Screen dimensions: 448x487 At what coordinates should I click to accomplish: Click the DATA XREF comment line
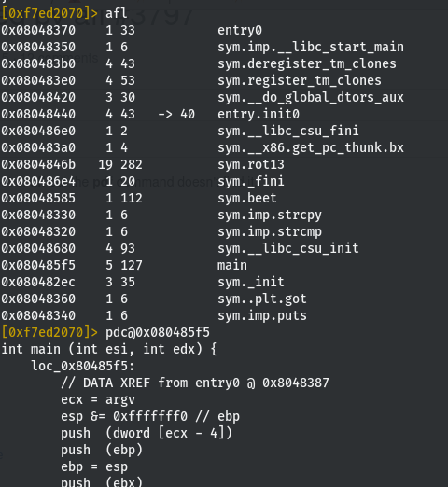(195, 383)
